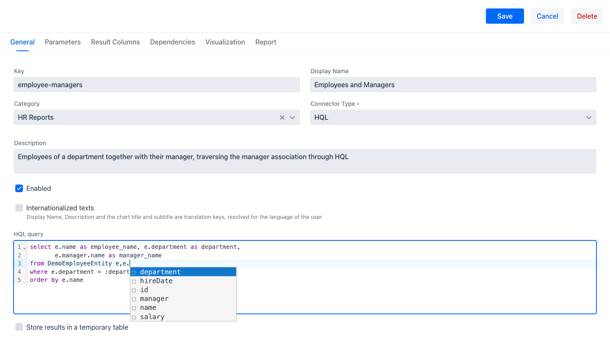Check Store results in a temporary table
The height and width of the screenshot is (364, 610).
pos(19,327)
